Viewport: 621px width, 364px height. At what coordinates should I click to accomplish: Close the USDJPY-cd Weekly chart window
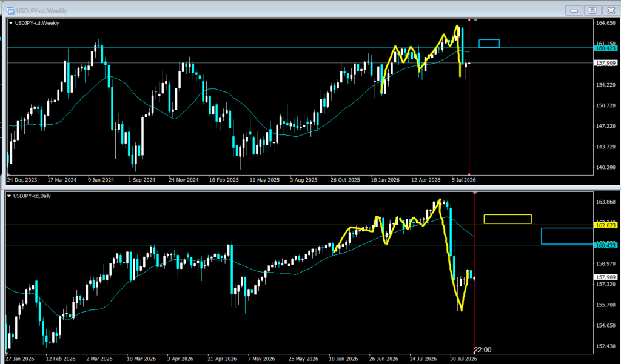pos(611,11)
